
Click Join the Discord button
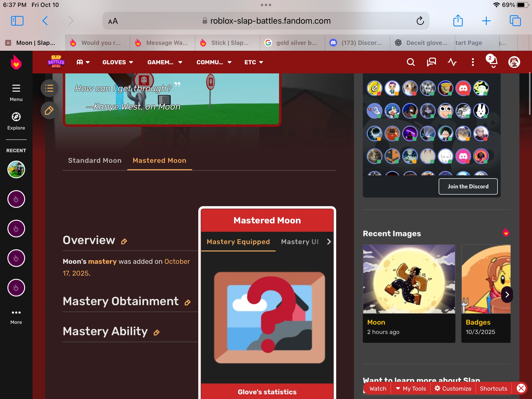[x=468, y=186]
